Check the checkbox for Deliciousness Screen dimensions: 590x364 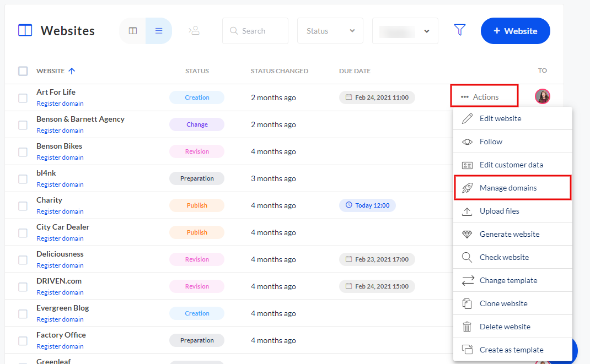23,259
